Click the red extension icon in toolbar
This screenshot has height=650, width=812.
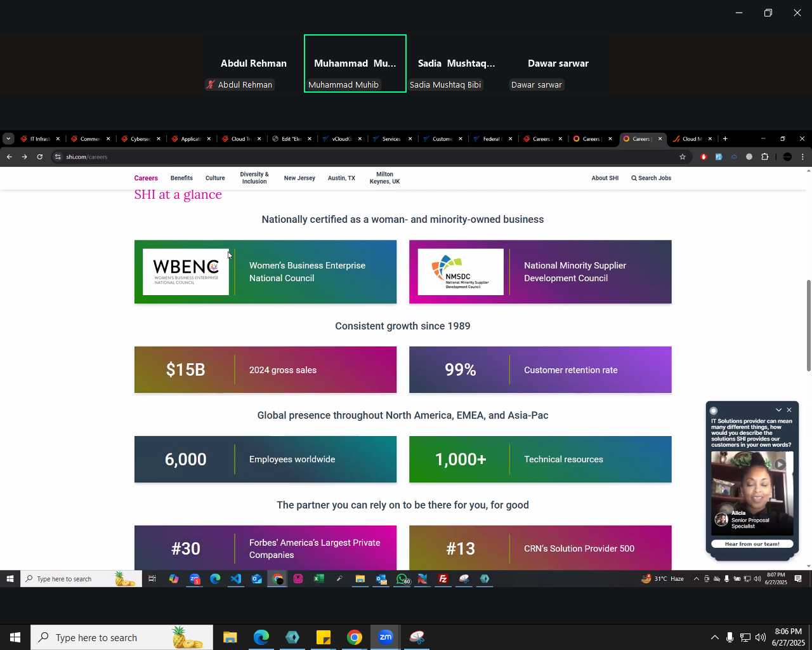(704, 157)
